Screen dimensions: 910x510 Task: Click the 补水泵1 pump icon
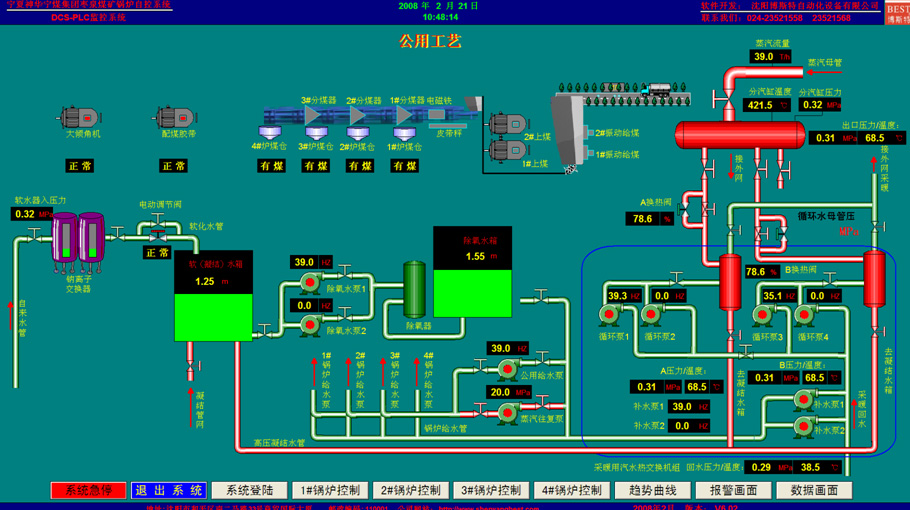803,400
